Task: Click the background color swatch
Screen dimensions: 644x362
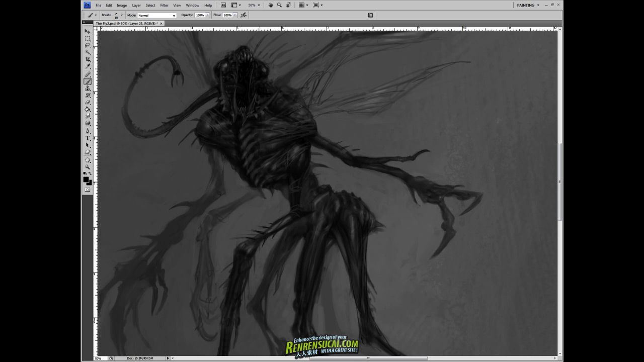Action: pos(90,183)
